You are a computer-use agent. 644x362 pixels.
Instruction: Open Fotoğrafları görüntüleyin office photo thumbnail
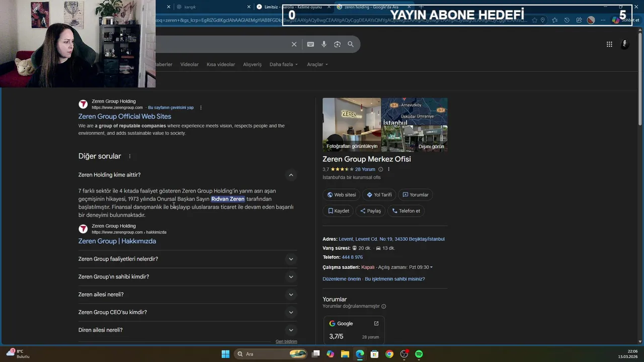(x=352, y=125)
